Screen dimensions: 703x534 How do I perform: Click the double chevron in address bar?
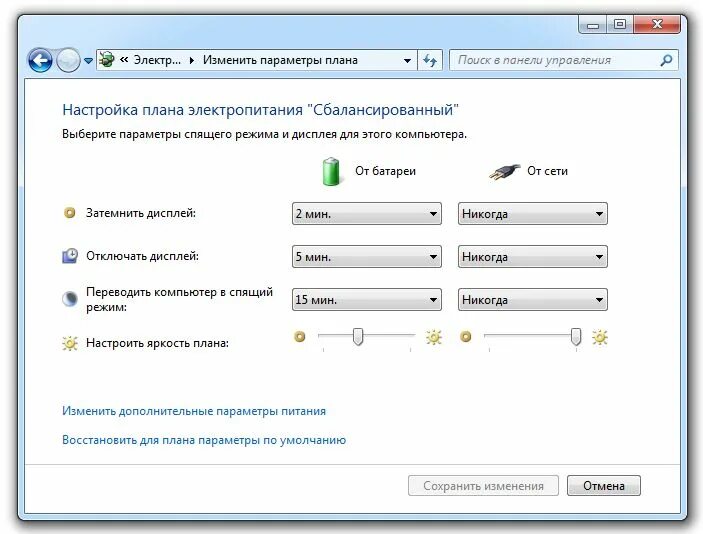[124, 60]
